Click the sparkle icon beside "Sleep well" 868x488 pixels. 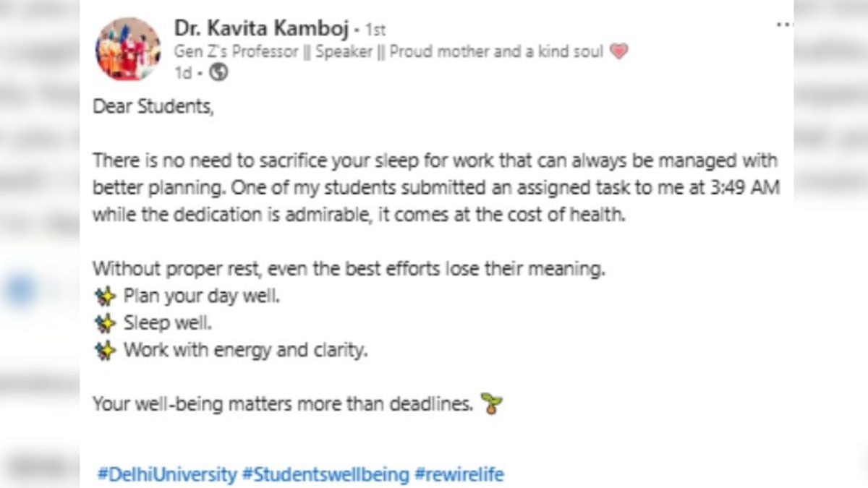pyautogui.click(x=106, y=323)
